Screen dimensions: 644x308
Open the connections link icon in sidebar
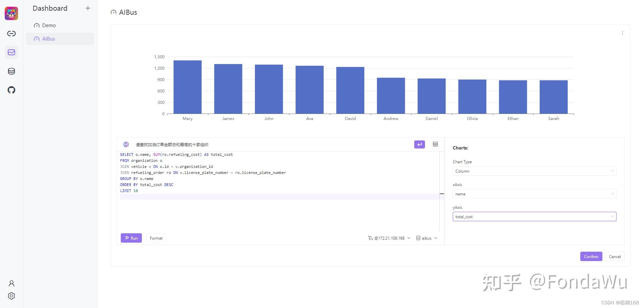click(x=11, y=34)
